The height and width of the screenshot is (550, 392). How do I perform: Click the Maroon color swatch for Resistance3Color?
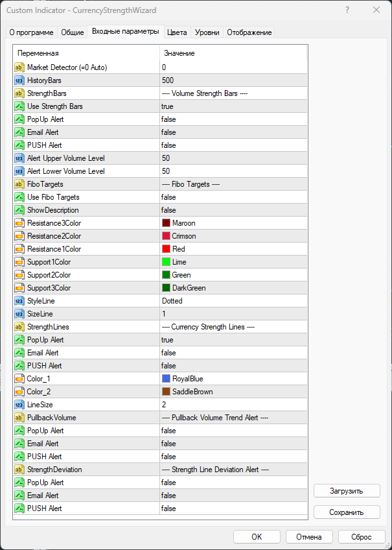167,223
